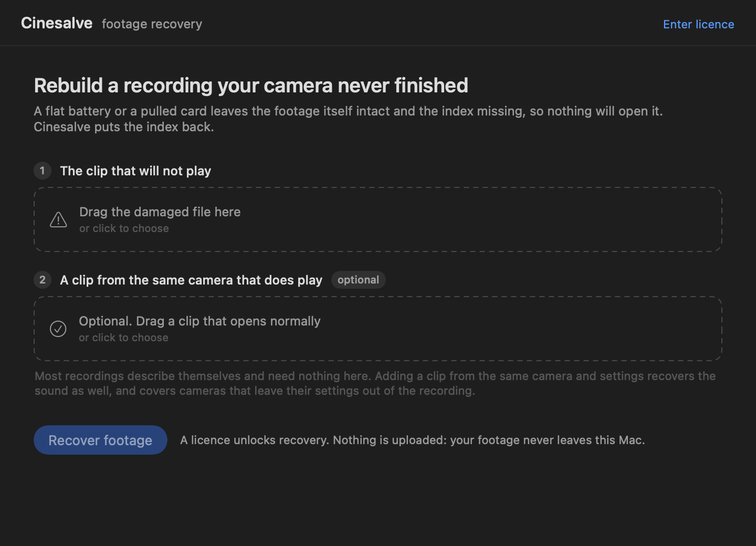The image size is (756, 546).
Task: Click the heading 'The clip that will not play'
Action: [135, 171]
